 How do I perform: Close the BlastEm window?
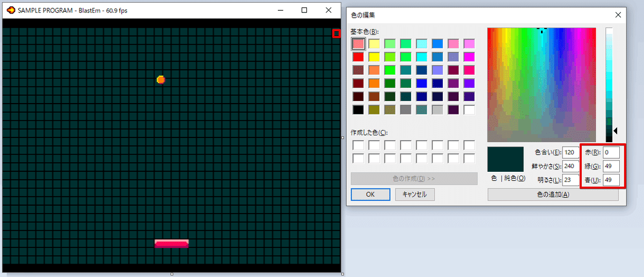[x=329, y=10]
